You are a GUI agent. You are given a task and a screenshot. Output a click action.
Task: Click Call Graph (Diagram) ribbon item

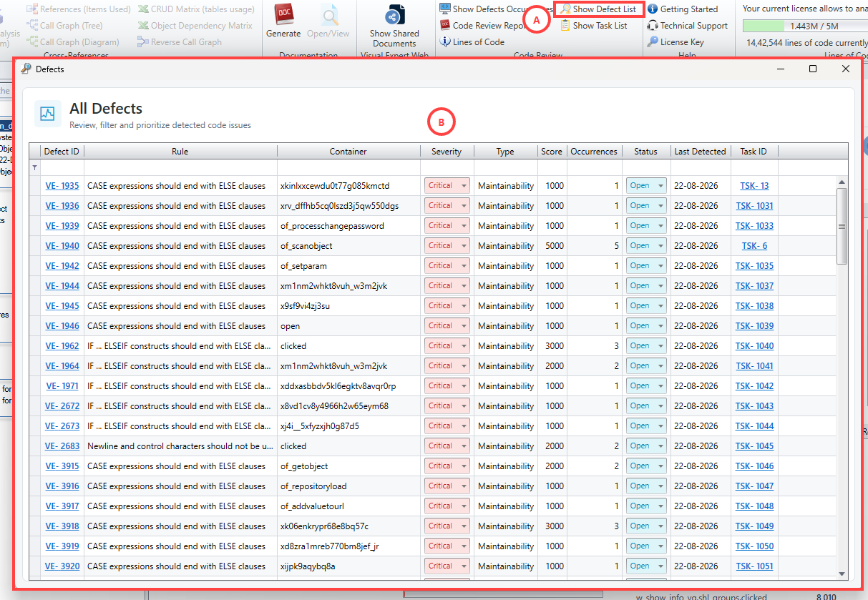74,42
